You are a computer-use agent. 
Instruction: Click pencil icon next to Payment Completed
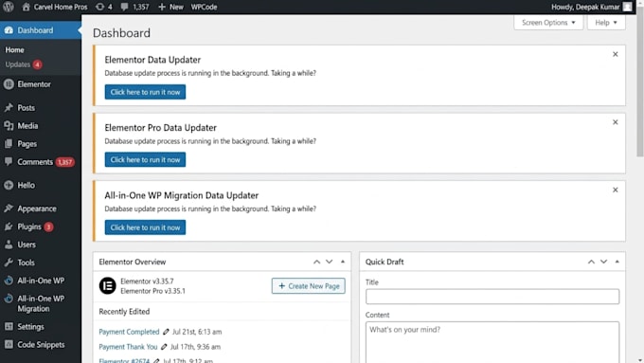tap(166, 332)
